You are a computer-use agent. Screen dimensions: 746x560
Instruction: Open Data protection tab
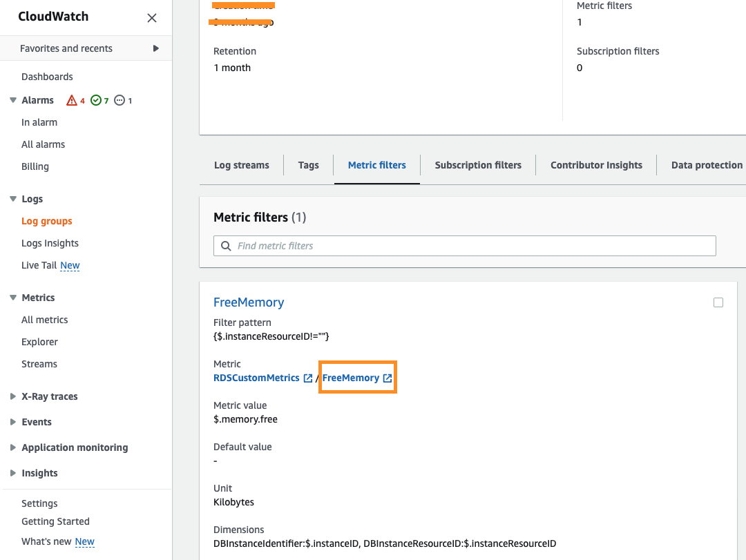pyautogui.click(x=707, y=165)
